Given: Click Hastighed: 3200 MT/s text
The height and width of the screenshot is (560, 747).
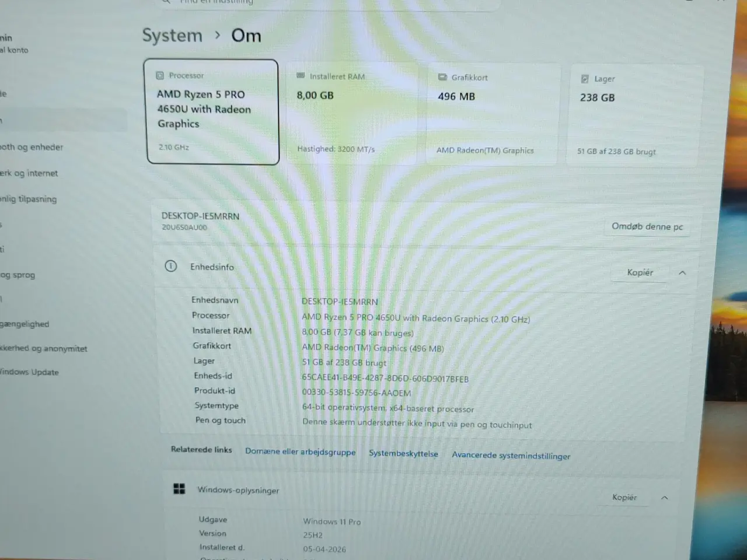Looking at the screenshot, I should pos(336,149).
